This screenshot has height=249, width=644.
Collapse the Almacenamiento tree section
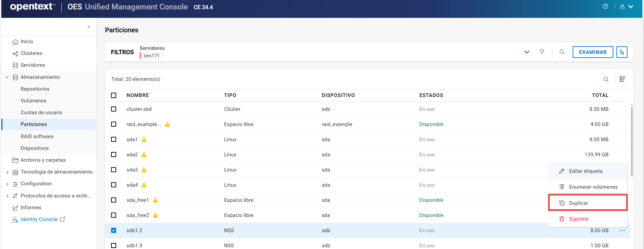[x=7, y=77]
